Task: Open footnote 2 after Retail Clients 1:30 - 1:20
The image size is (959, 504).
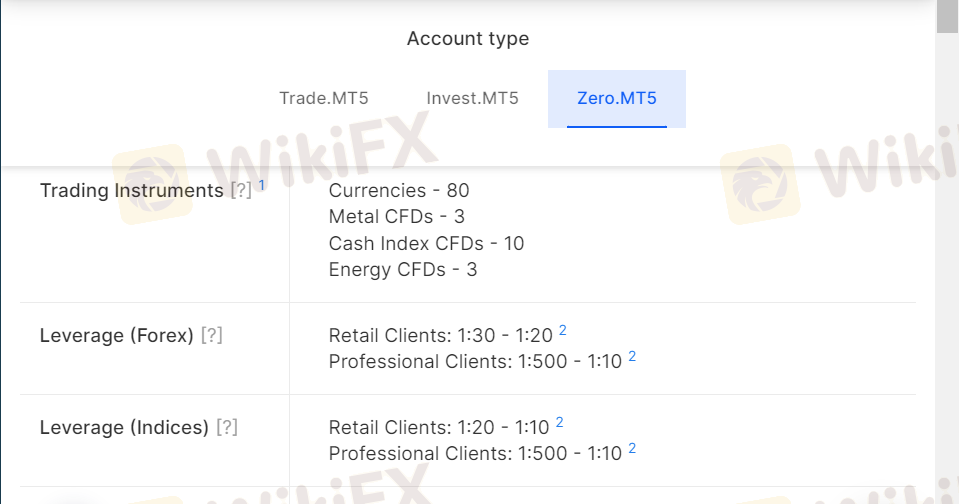Action: pyautogui.click(x=563, y=330)
